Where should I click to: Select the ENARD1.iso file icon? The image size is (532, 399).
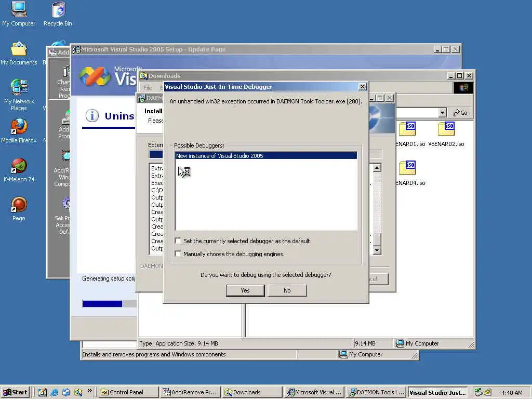click(x=410, y=134)
